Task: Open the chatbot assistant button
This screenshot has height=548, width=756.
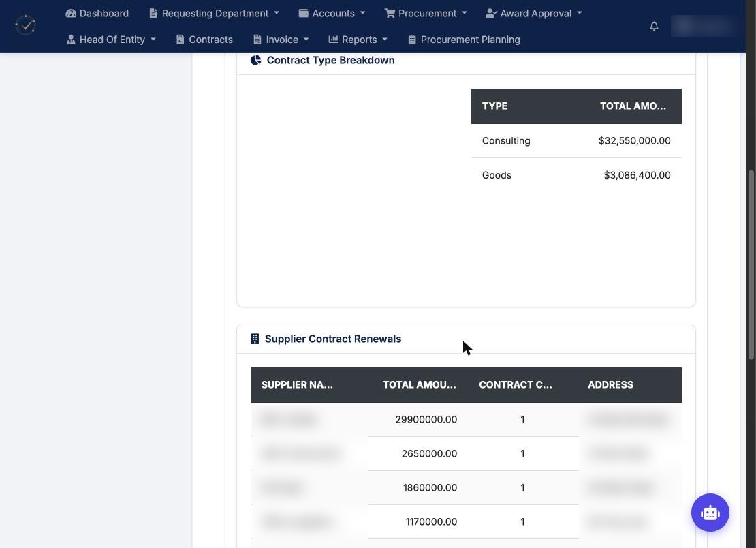Action: (710, 513)
